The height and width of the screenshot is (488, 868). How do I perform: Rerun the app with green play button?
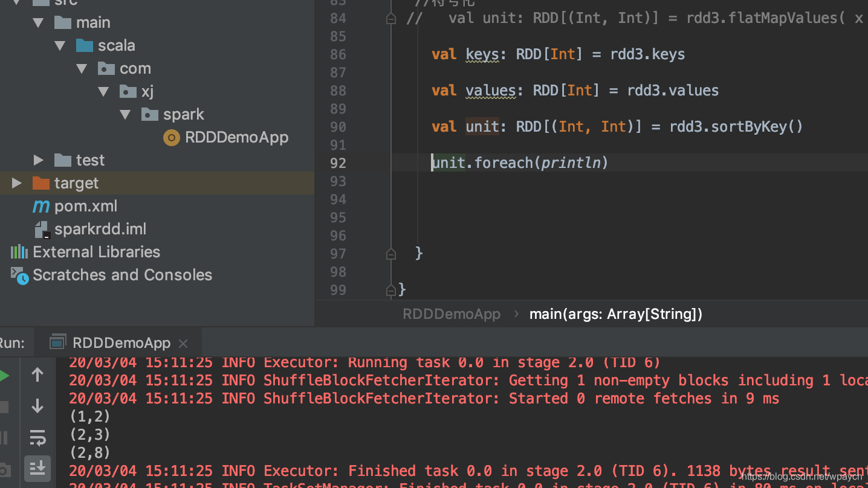pos(4,376)
